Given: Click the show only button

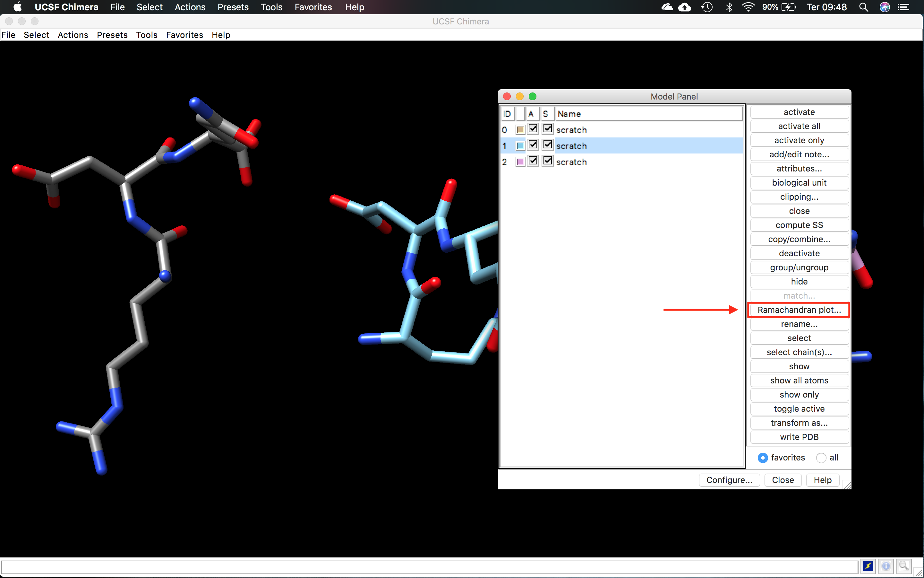Looking at the screenshot, I should [799, 395].
